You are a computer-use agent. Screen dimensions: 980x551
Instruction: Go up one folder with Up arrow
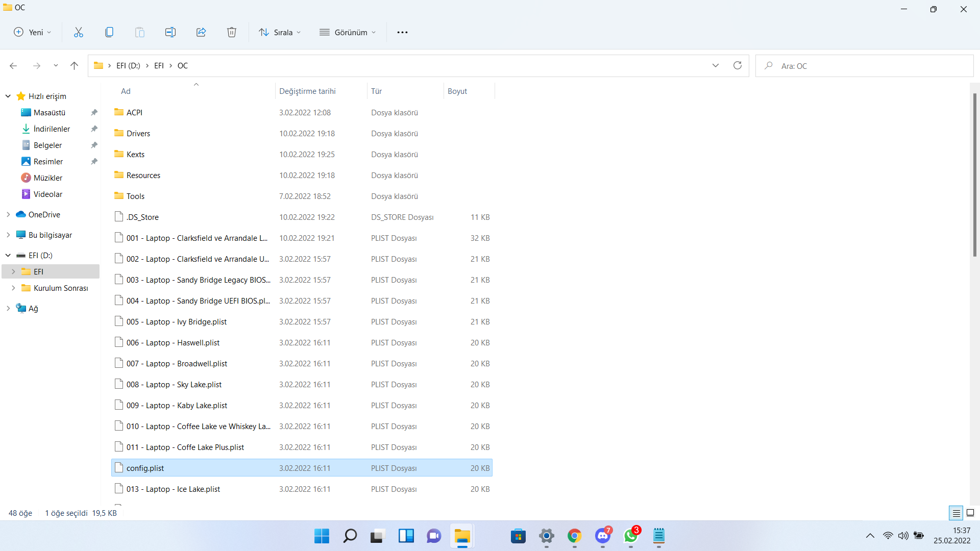(74, 66)
